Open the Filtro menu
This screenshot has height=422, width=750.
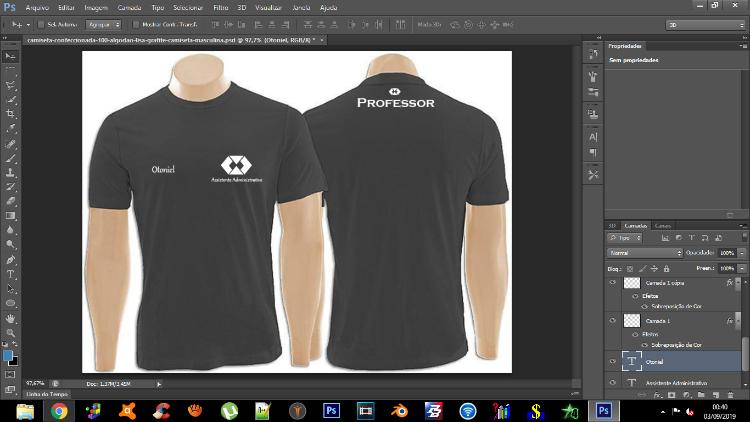(x=221, y=8)
